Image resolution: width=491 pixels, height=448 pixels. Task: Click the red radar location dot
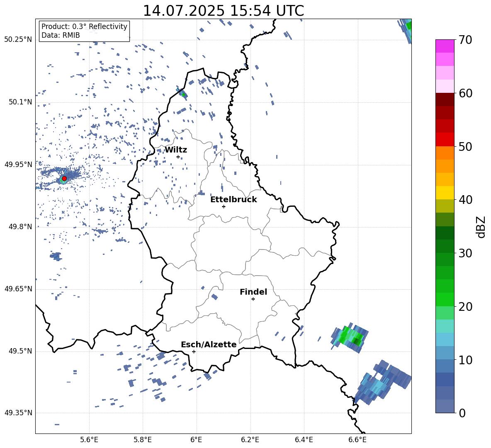[x=64, y=178]
